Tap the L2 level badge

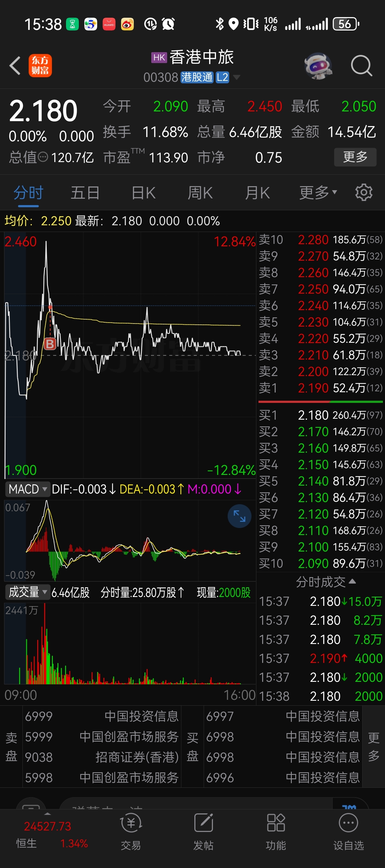tap(222, 78)
